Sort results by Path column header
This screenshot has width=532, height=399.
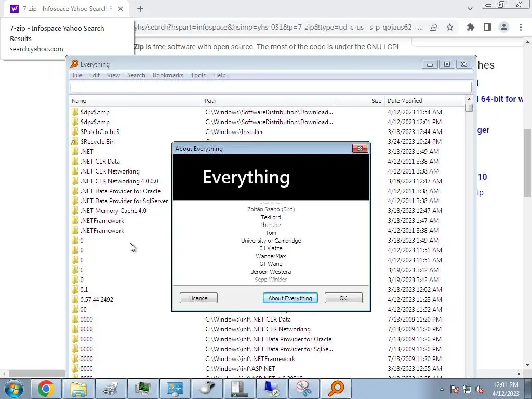pyautogui.click(x=268, y=101)
